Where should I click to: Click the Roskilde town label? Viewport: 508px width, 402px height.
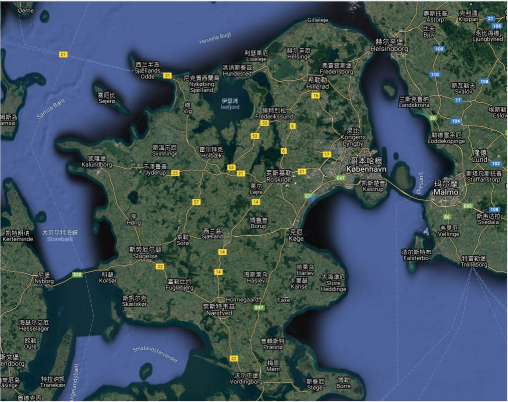point(279,180)
